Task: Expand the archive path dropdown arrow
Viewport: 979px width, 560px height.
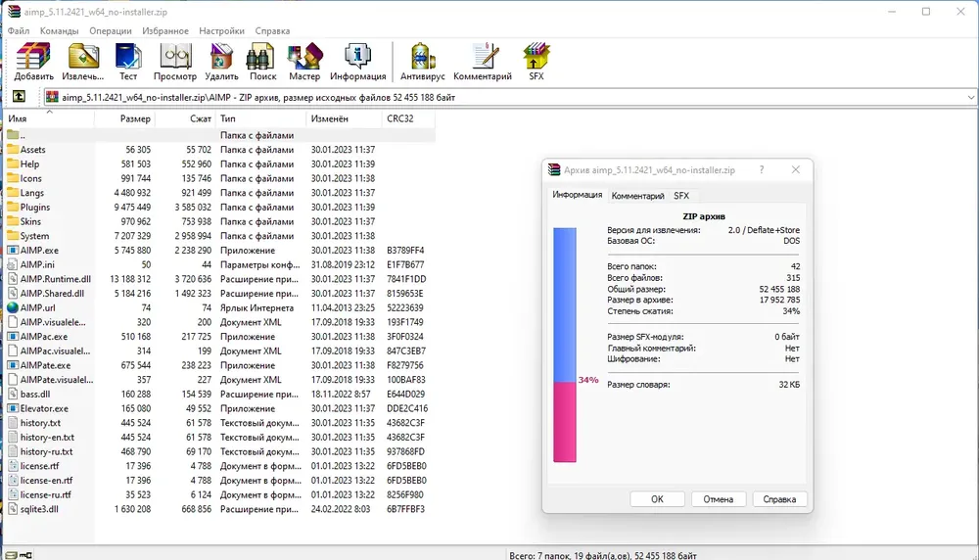Action: (x=970, y=98)
